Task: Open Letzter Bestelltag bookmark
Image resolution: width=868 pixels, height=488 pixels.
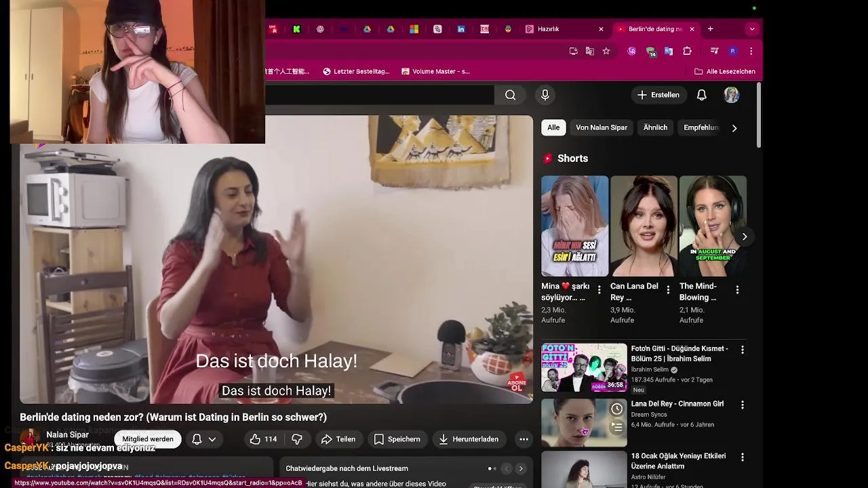Action: [x=356, y=71]
